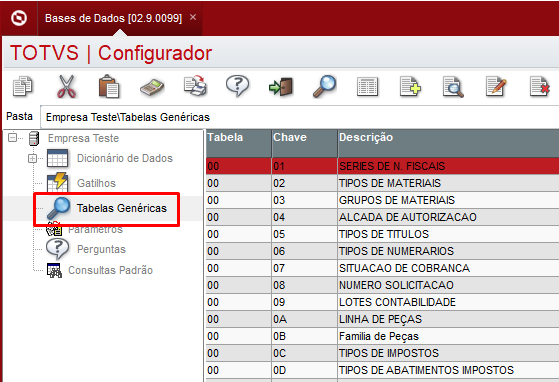This screenshot has height=382, width=559.
Task: Select row TIPOS DE TITULOS
Action: coord(383,234)
